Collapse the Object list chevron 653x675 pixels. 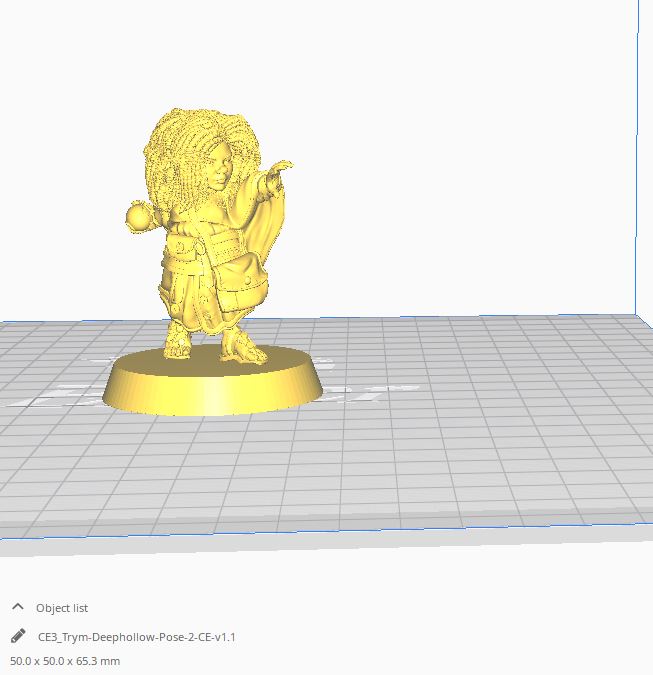(x=18, y=607)
